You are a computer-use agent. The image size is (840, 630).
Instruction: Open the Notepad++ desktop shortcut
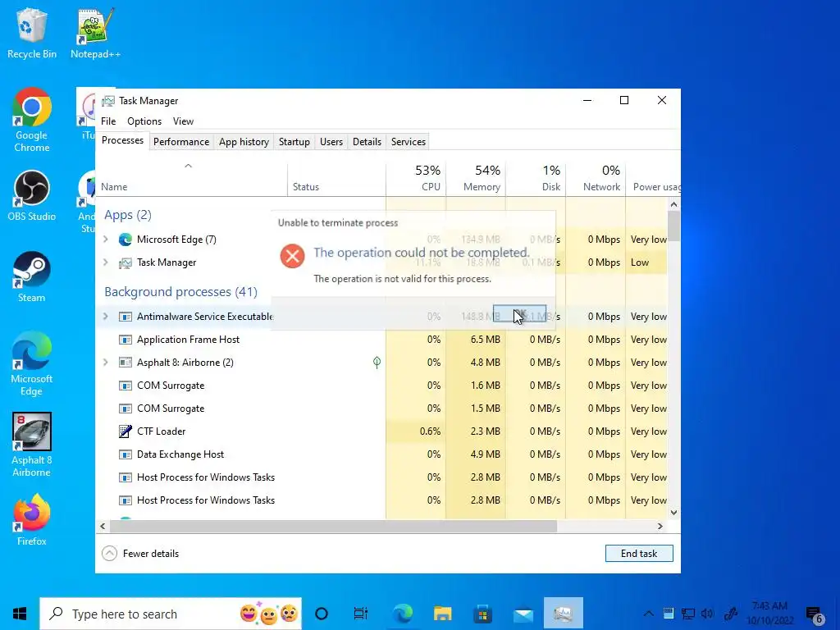click(95, 33)
